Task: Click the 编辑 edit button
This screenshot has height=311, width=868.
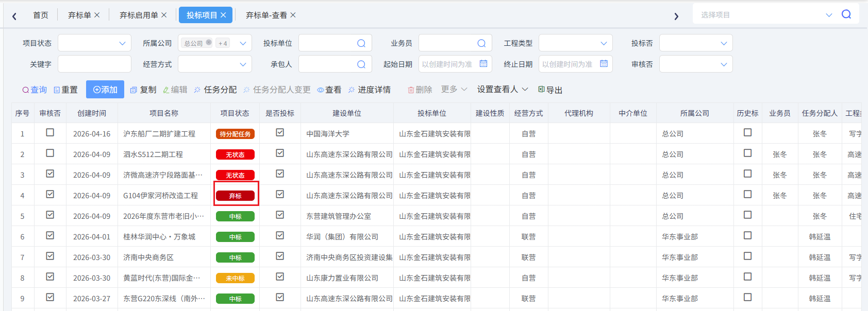Action: [175, 90]
